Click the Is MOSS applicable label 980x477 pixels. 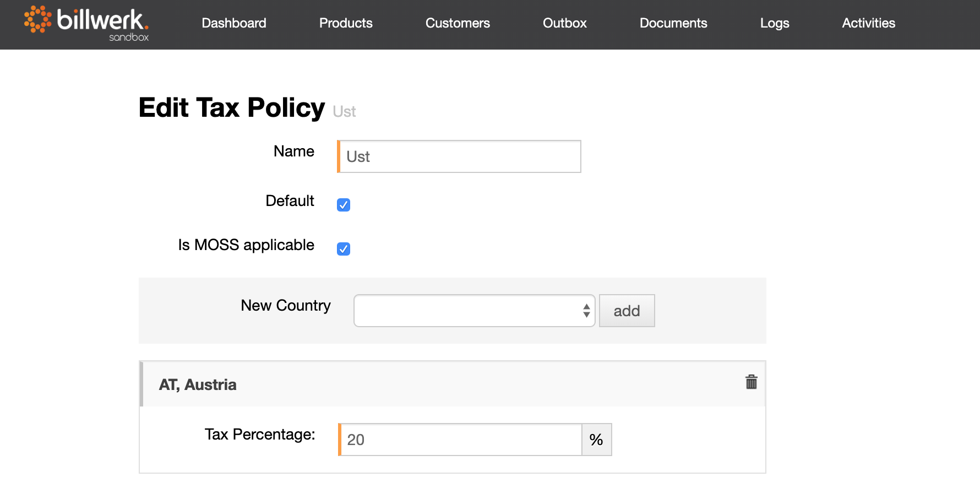coord(246,245)
